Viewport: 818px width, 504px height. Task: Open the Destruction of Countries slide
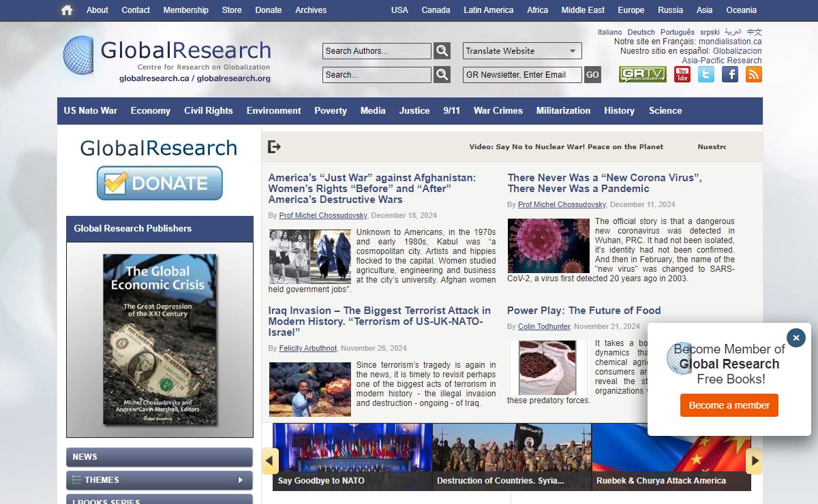[512, 457]
